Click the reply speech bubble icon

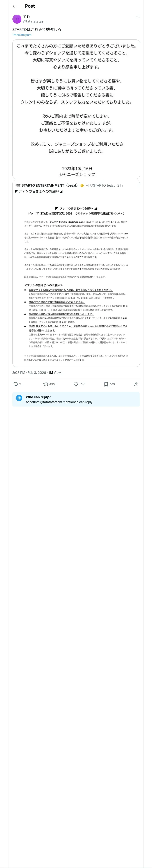pyautogui.click(x=16, y=384)
